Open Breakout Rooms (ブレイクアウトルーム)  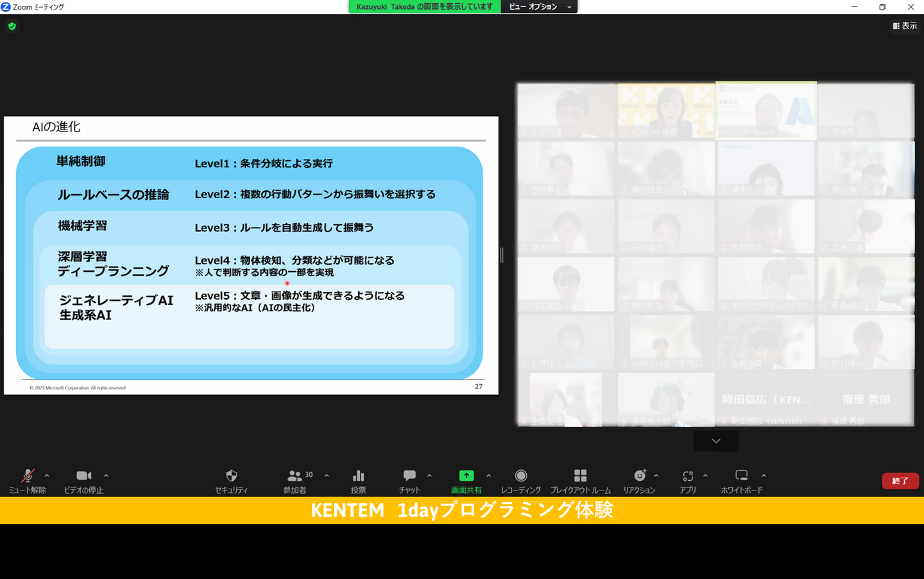click(x=580, y=476)
